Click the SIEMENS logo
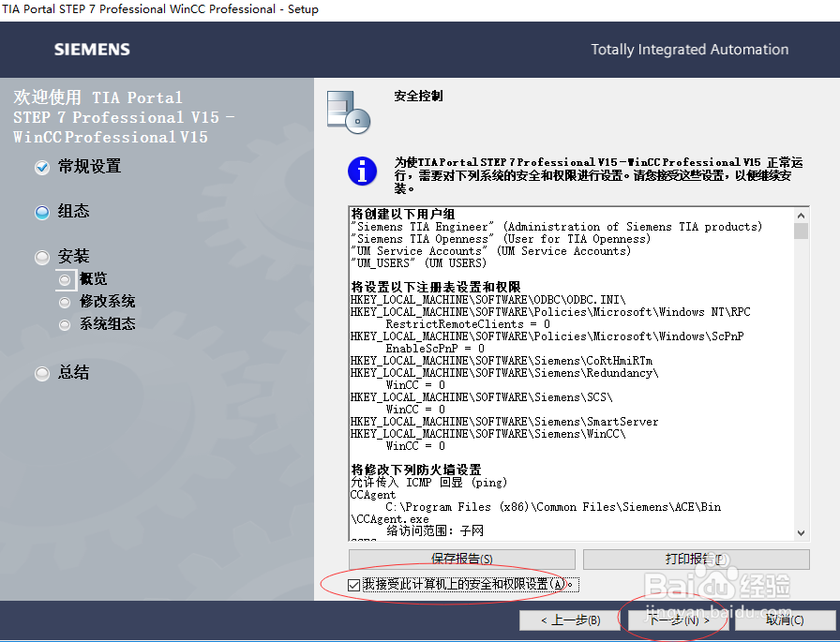Screen dimensions: 840x642 [x=92, y=50]
